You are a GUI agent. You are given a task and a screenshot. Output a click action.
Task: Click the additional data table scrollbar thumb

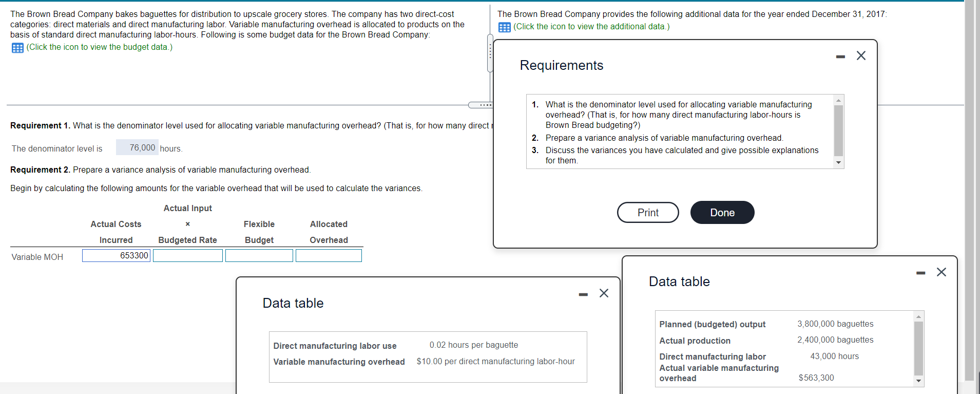point(919,348)
